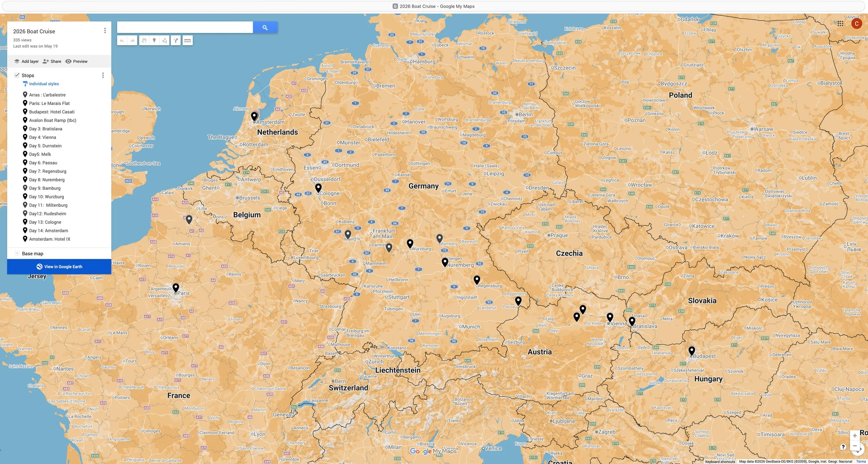Image resolution: width=868 pixels, height=464 pixels.
Task: Zoom in with the plus button
Action: pos(855,436)
